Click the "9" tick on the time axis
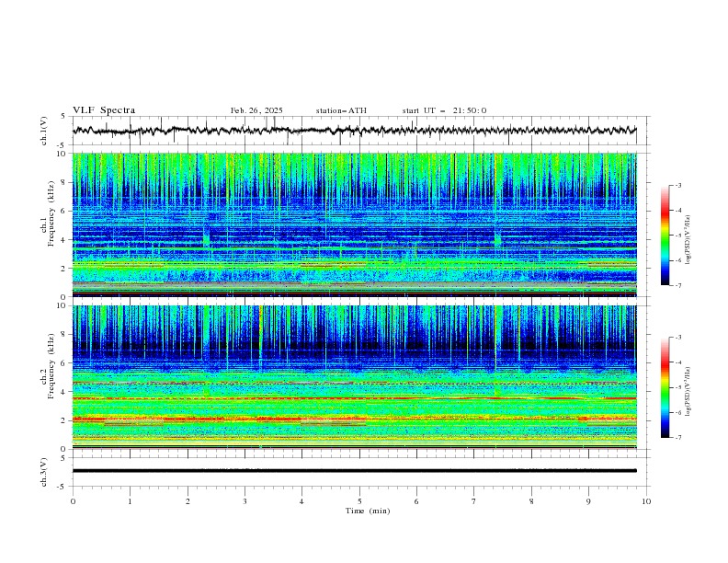This screenshot has height=563, width=728. pos(588,501)
